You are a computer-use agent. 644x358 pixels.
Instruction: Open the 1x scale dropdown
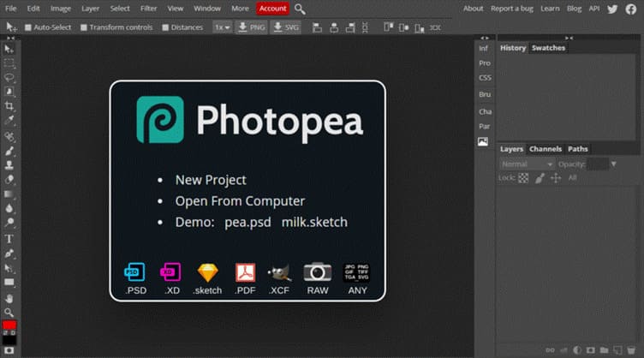click(x=222, y=27)
